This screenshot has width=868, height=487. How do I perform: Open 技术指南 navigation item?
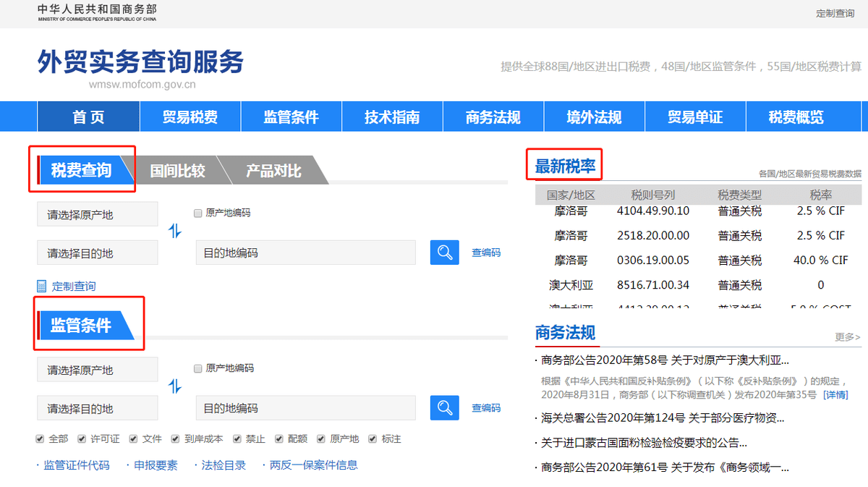[392, 117]
